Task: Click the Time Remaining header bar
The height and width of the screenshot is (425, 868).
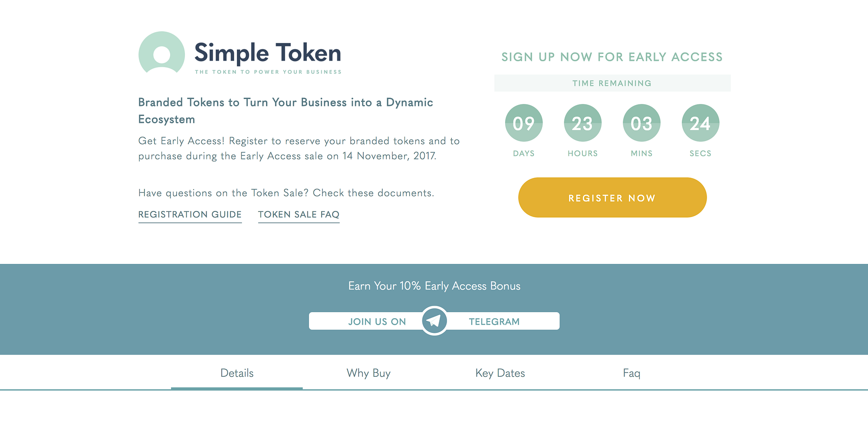Action: point(612,83)
